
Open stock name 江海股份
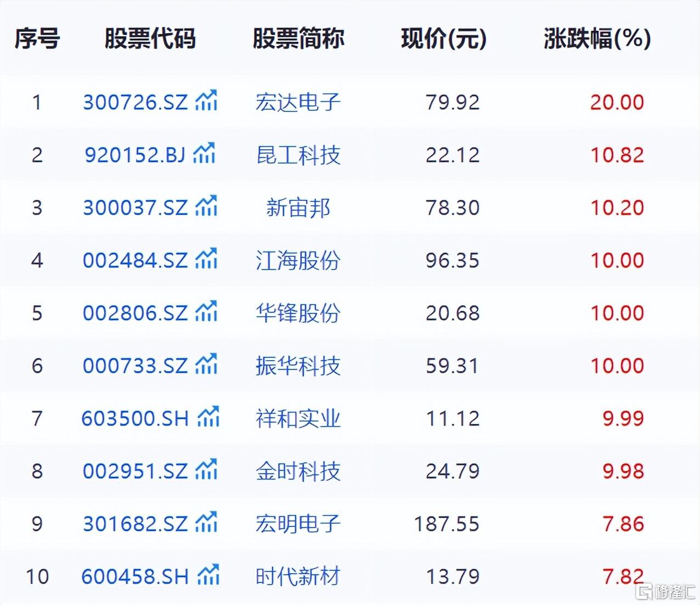coord(298,260)
